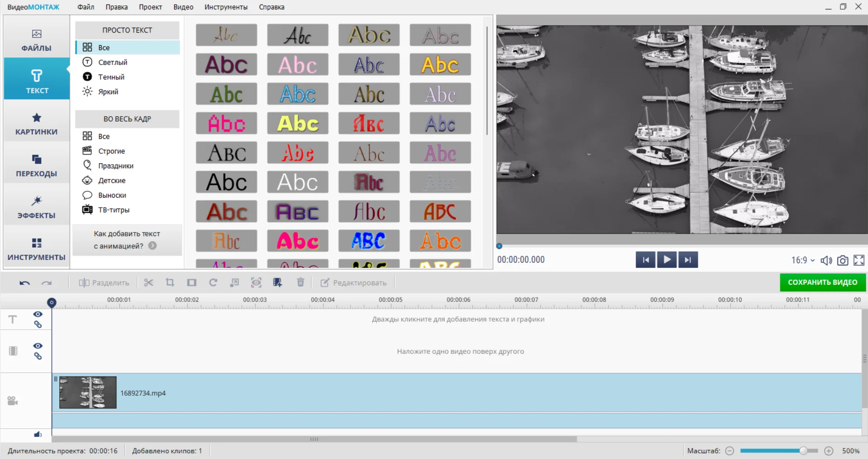Image resolution: width=868 pixels, height=459 pixels.
Task: Open the ФАЙЛЫ sidebar tab
Action: (37, 40)
